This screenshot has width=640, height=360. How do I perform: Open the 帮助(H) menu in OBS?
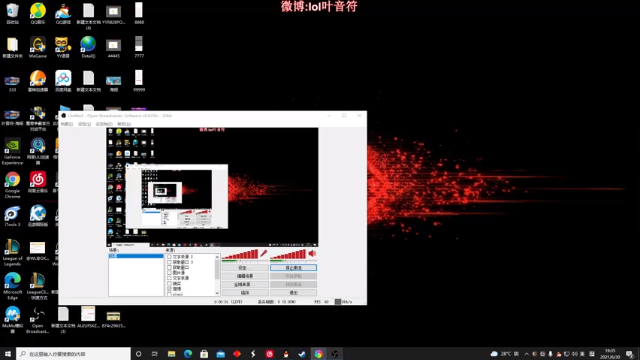(x=124, y=124)
